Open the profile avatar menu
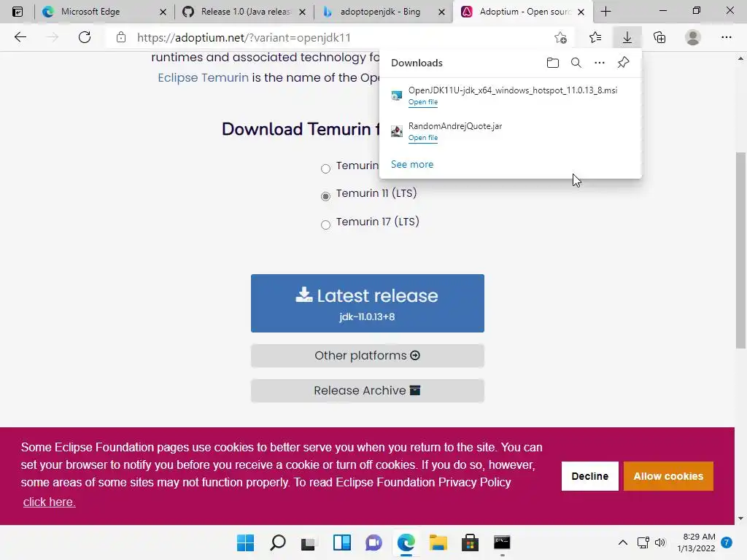Image resolution: width=747 pixels, height=560 pixels. coord(693,37)
